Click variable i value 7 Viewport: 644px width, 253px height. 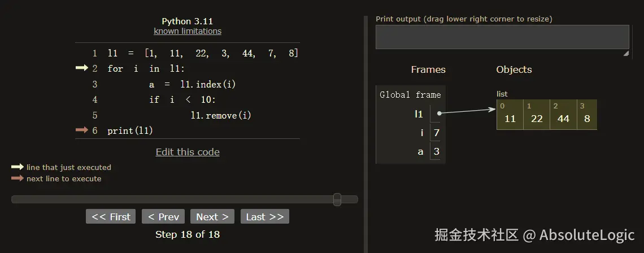pos(436,133)
